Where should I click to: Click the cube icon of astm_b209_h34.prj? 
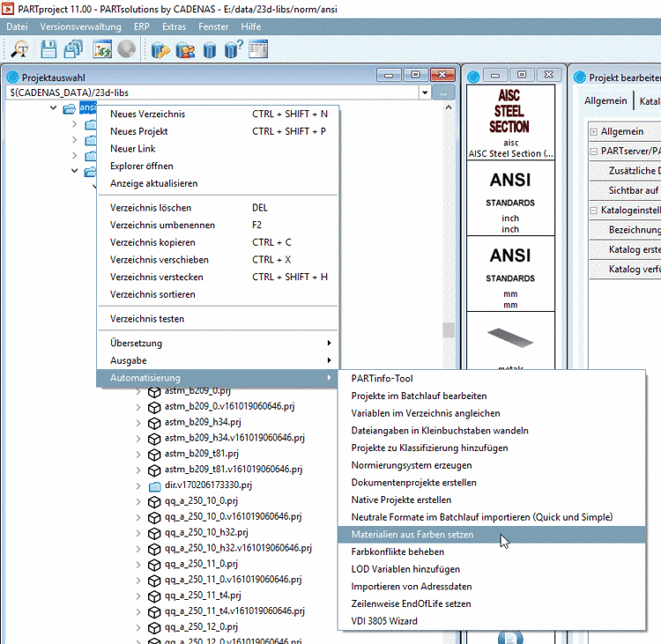click(154, 423)
